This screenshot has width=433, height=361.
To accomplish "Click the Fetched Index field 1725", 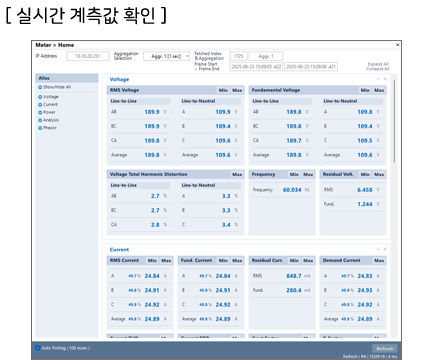I will tap(238, 56).
